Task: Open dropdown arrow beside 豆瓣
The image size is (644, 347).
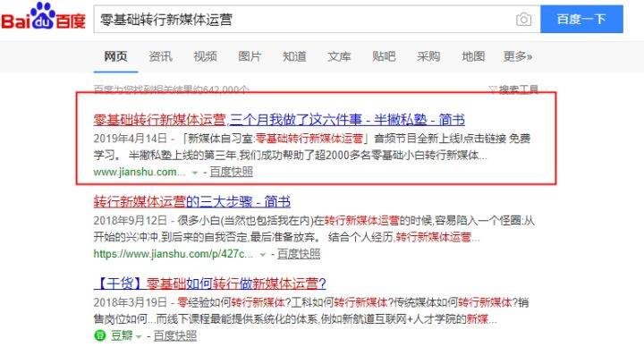Action: [x=139, y=336]
